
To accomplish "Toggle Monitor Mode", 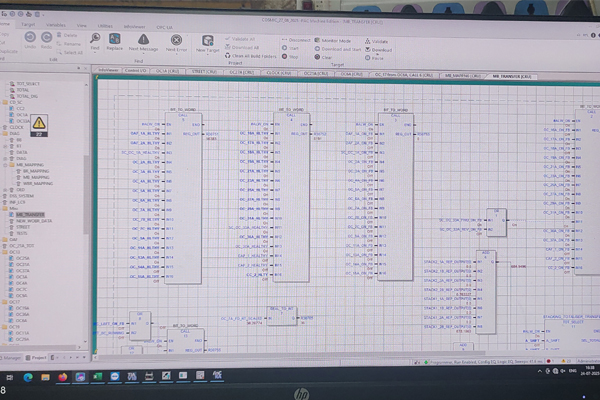I will 333,41.
